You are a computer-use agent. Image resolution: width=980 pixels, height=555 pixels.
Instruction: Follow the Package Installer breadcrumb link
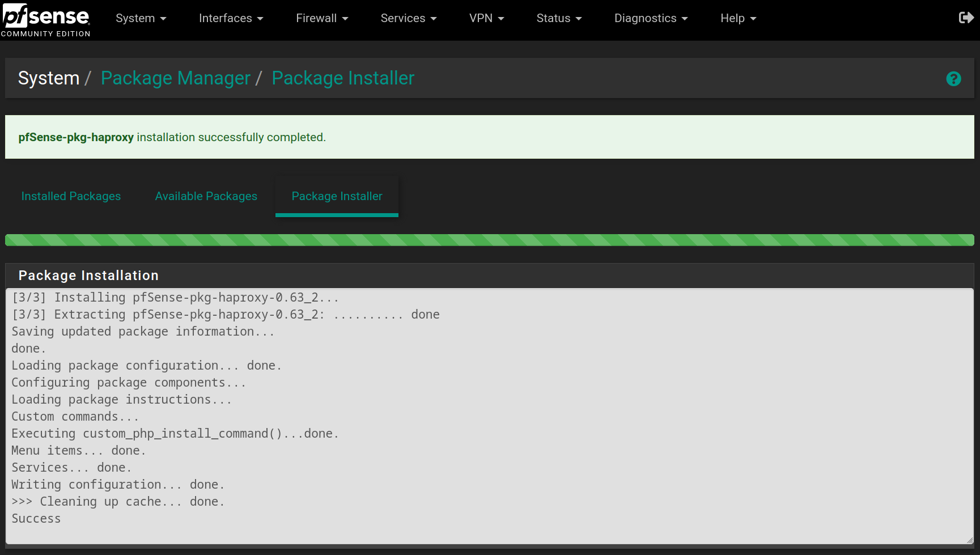[343, 78]
